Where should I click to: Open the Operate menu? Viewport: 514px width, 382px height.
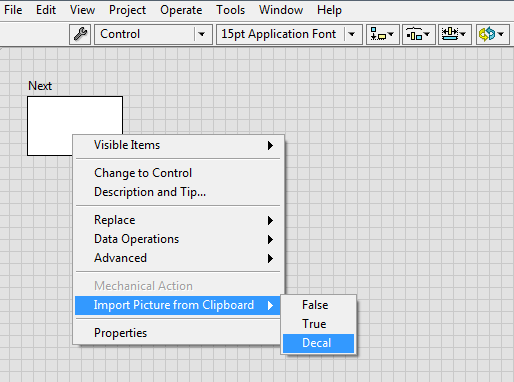(x=181, y=10)
